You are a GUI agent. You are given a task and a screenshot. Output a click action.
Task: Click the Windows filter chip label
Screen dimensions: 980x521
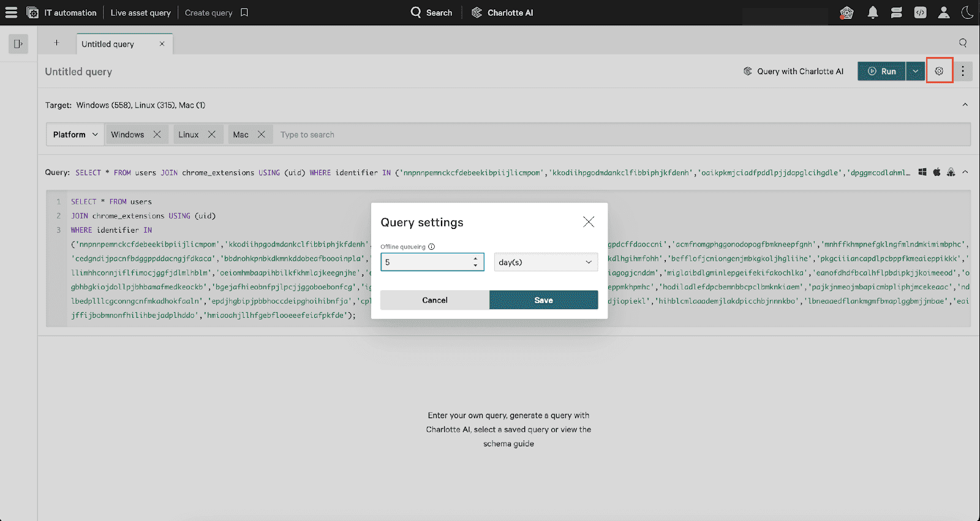point(127,135)
